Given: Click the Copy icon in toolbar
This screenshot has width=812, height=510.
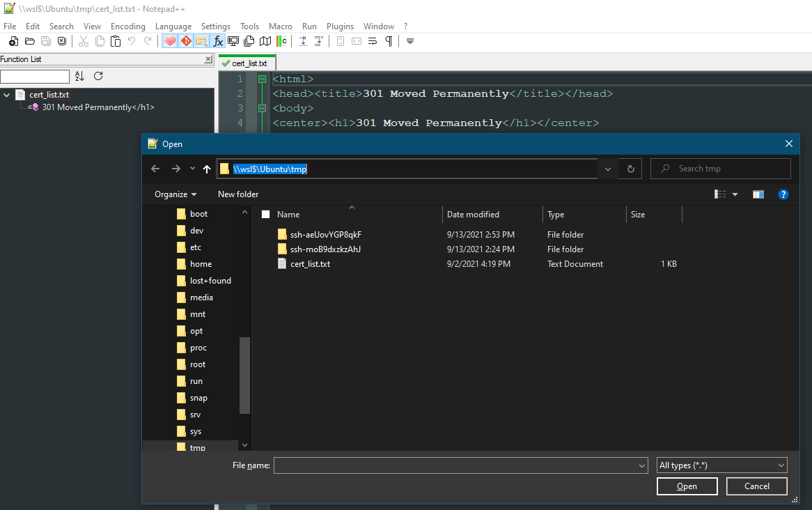Looking at the screenshot, I should 100,42.
